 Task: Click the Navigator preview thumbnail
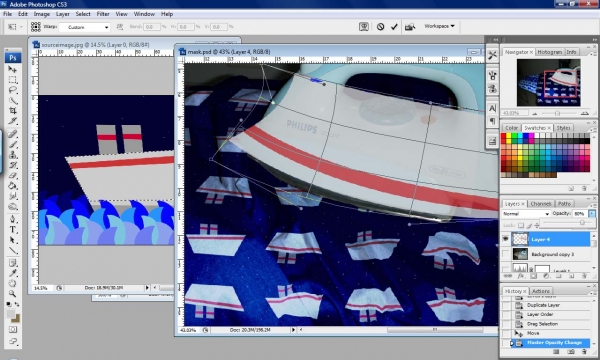pyautogui.click(x=548, y=83)
